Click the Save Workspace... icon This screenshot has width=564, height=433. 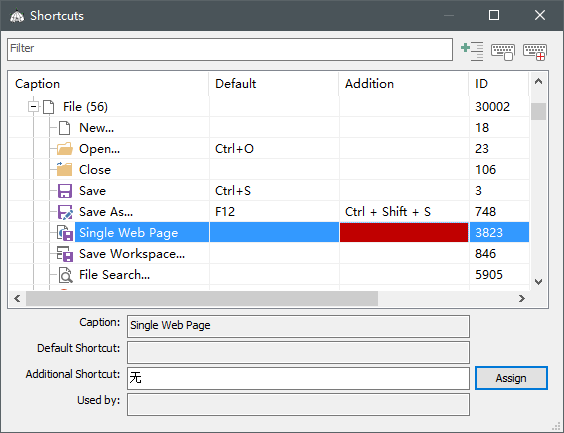(x=65, y=254)
